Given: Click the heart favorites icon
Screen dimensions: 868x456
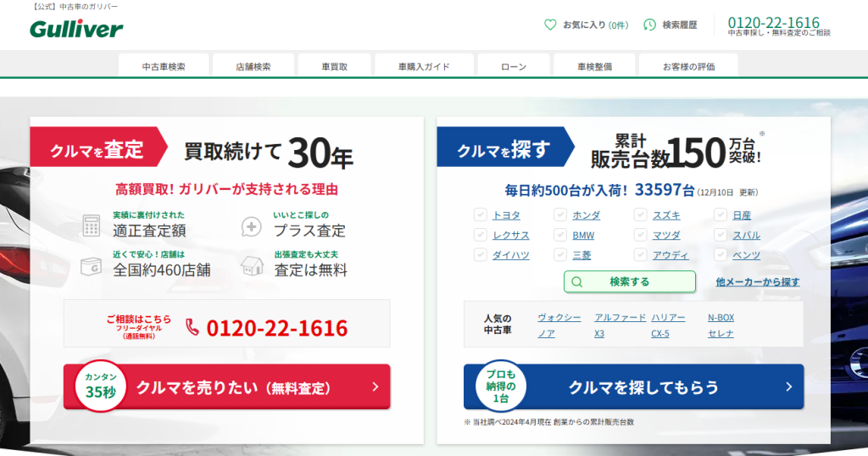Looking at the screenshot, I should click(x=550, y=25).
